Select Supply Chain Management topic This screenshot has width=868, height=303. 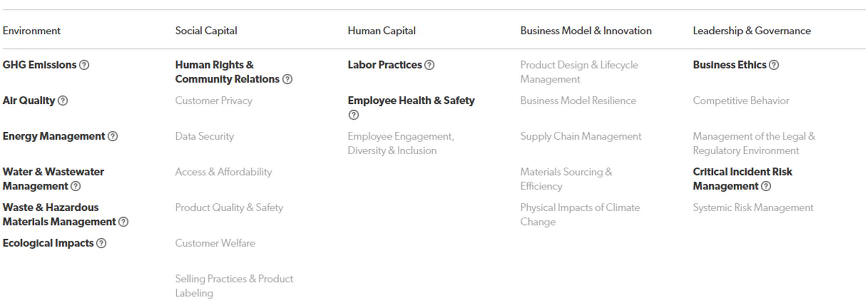point(580,136)
